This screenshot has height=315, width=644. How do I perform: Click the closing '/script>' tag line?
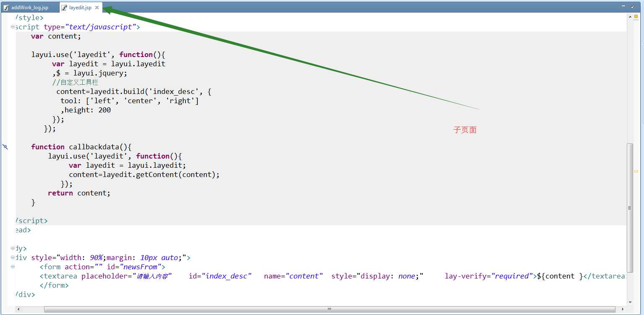click(x=31, y=221)
